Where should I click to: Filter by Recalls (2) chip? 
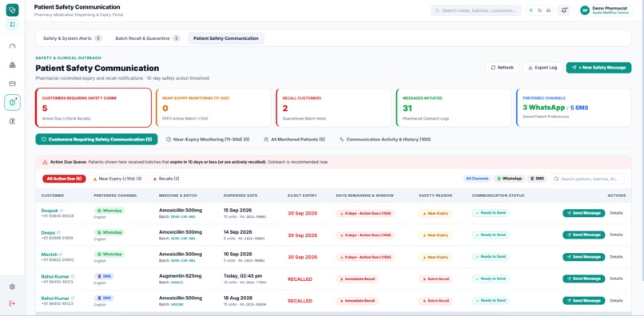click(x=166, y=179)
